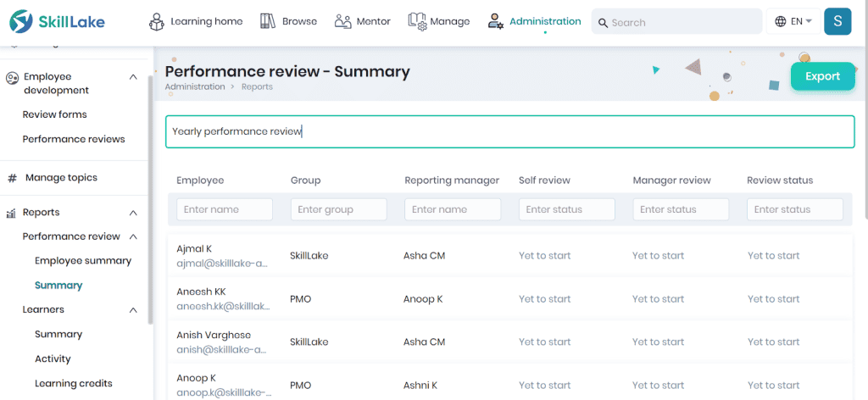Click the Manage topics hash icon
The height and width of the screenshot is (400, 868).
tap(12, 178)
